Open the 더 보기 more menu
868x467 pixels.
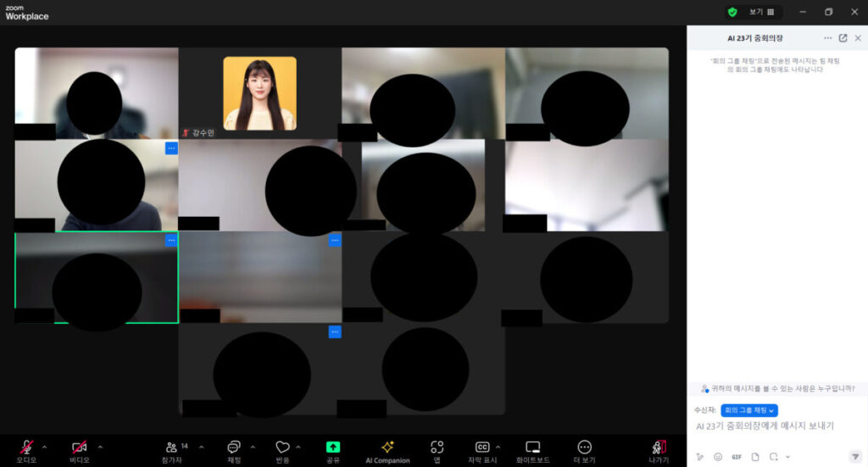584,448
